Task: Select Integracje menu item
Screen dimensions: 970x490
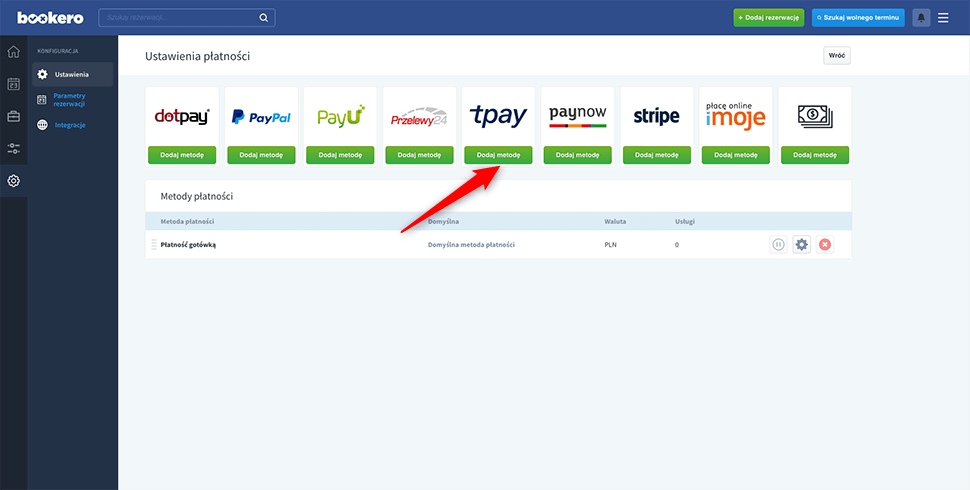Action: 72,125
